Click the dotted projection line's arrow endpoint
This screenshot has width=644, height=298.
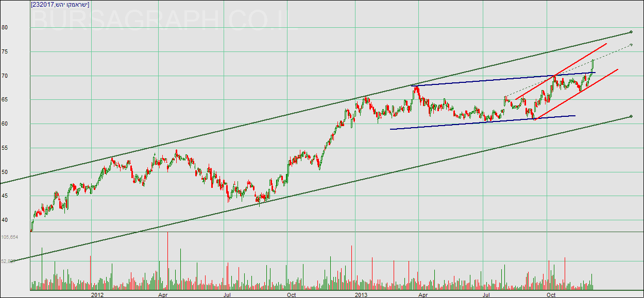tap(631, 45)
